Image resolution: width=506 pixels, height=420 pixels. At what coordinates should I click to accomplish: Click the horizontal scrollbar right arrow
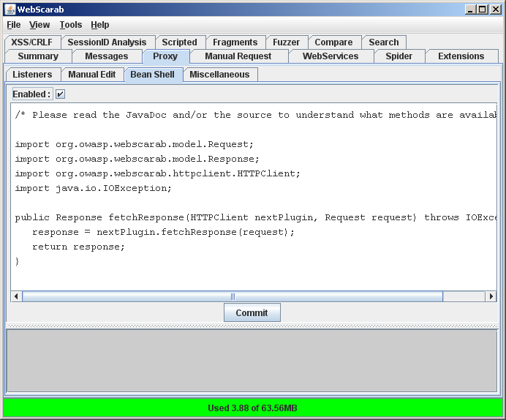[x=491, y=296]
